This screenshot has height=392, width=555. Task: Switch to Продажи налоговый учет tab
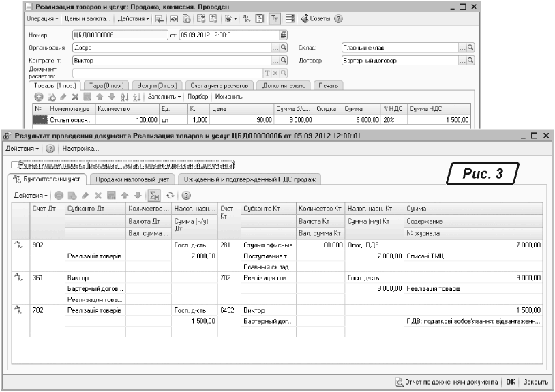pos(132,179)
